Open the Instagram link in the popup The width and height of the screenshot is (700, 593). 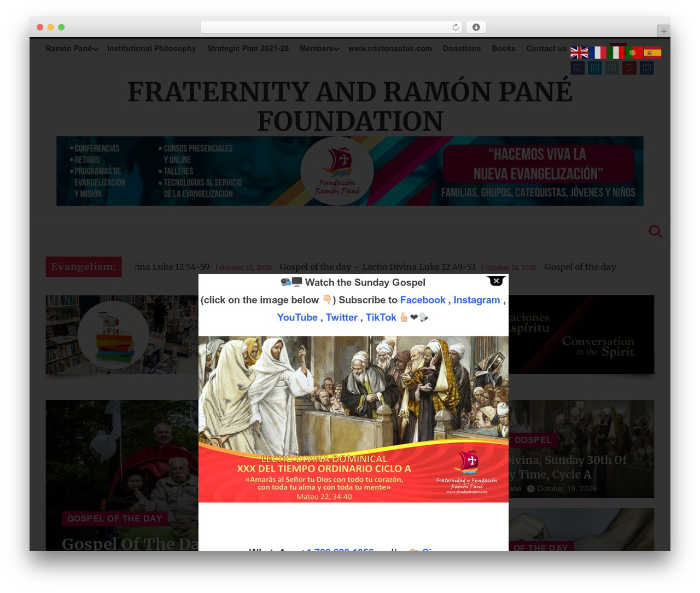(476, 300)
